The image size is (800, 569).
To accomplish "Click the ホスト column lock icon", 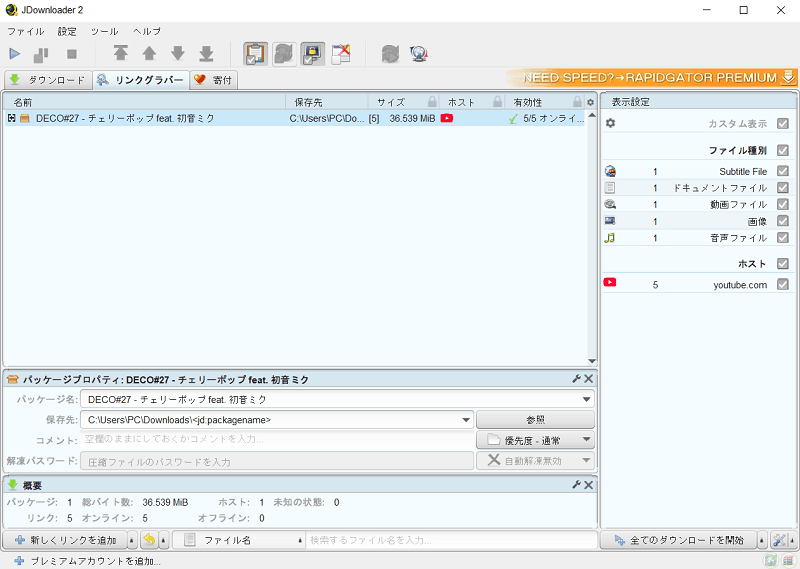I will pyautogui.click(x=497, y=102).
